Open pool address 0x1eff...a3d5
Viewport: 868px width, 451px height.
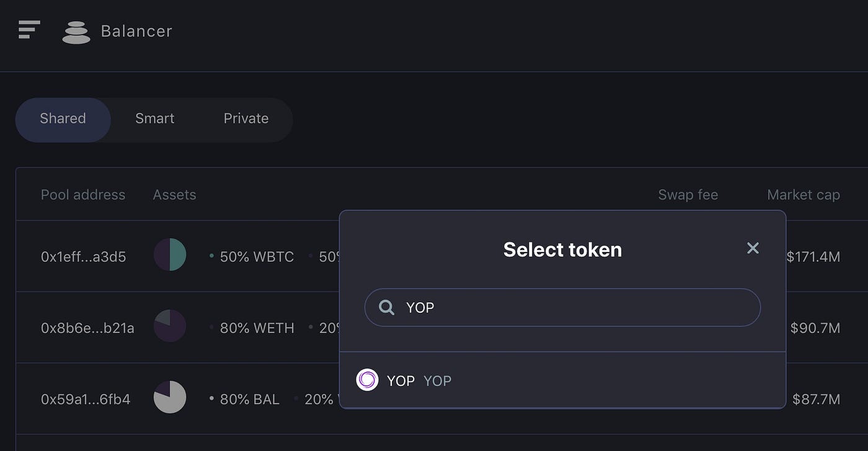(x=83, y=256)
